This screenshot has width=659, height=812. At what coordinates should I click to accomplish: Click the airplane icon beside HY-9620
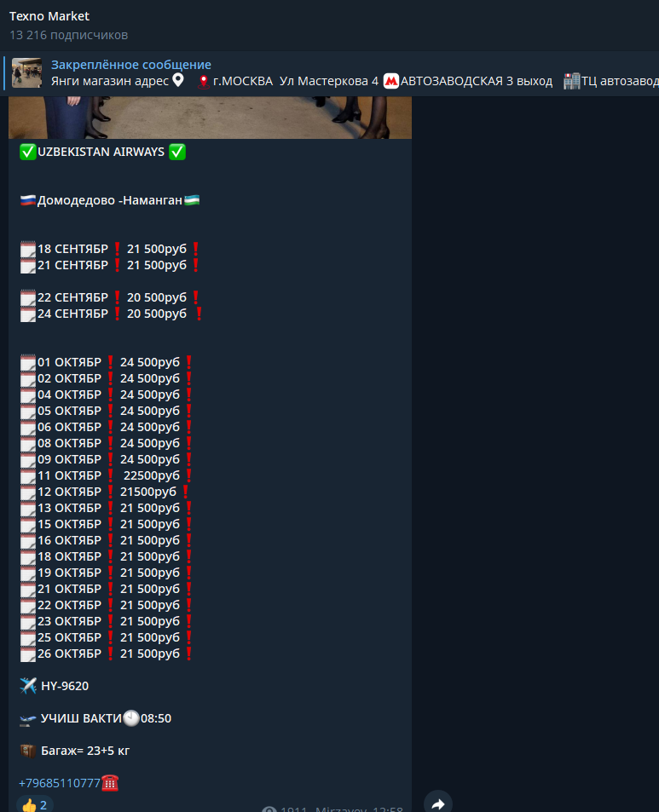[x=28, y=686]
